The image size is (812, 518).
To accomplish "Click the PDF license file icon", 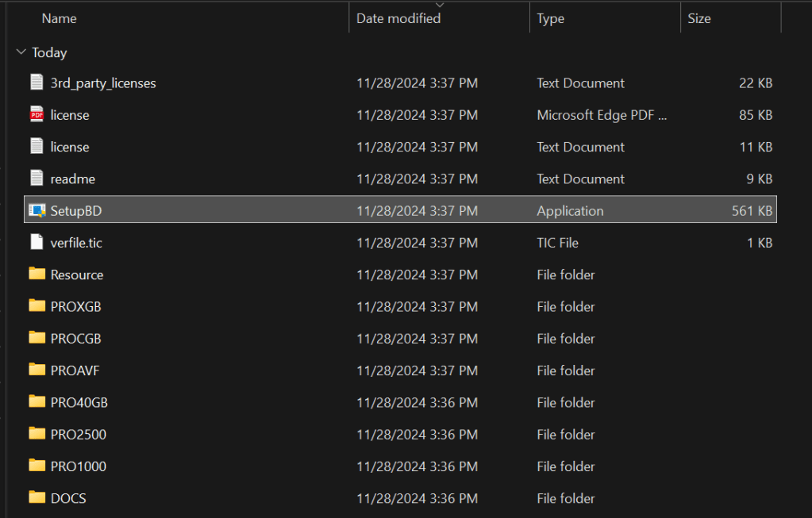I will [37, 114].
